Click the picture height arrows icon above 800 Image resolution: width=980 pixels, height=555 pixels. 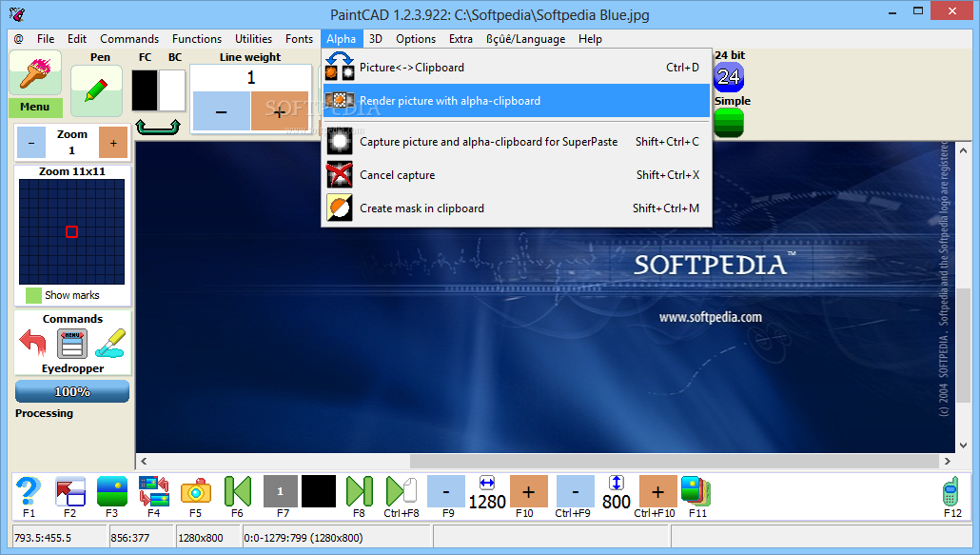click(x=617, y=483)
